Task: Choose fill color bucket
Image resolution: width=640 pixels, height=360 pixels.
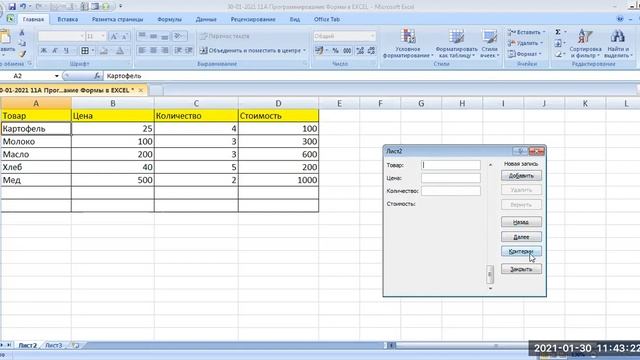Action: pyautogui.click(x=104, y=51)
